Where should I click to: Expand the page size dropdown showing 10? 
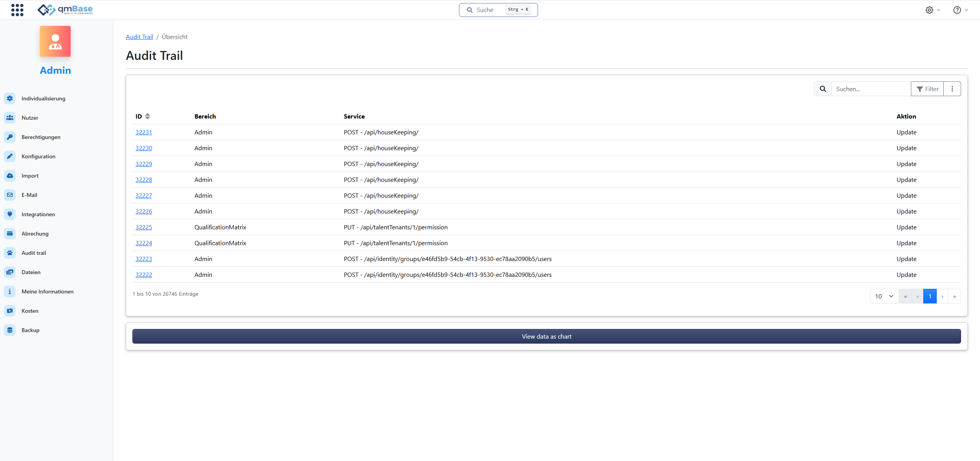point(884,296)
